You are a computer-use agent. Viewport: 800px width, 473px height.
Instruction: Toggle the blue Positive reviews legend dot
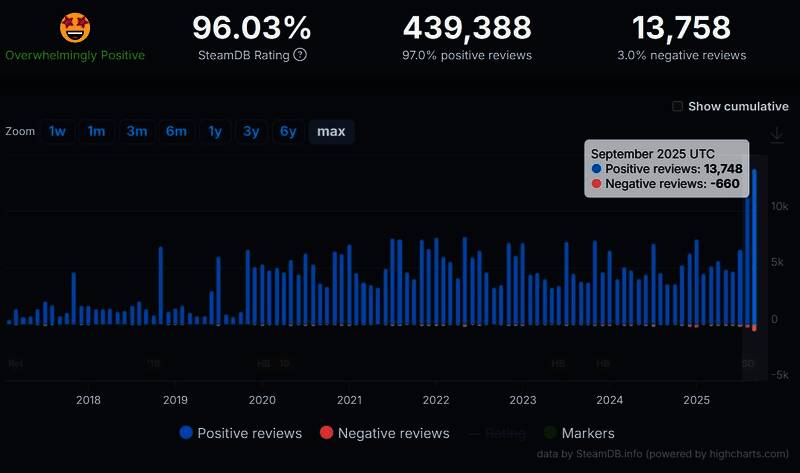coord(186,433)
